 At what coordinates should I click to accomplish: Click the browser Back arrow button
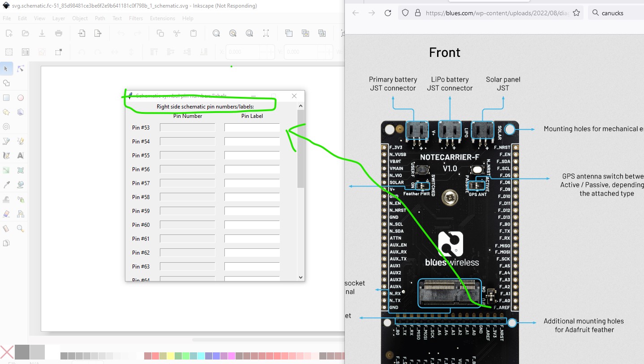[356, 13]
